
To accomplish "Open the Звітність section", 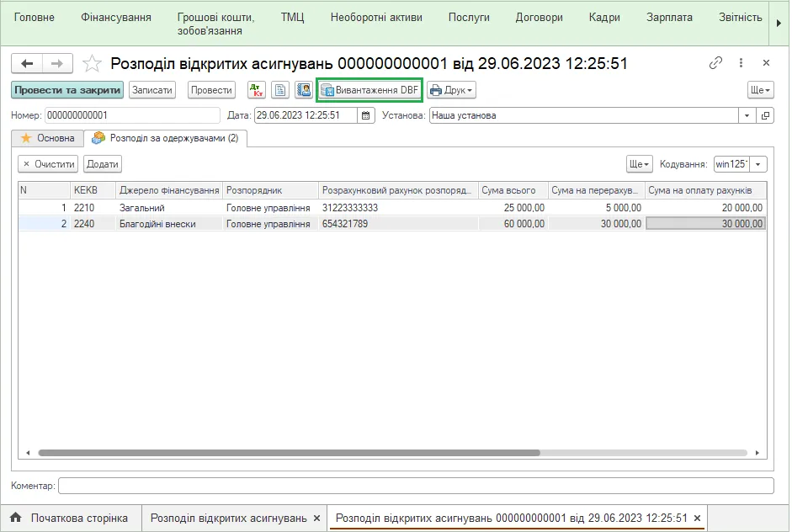I will [740, 17].
